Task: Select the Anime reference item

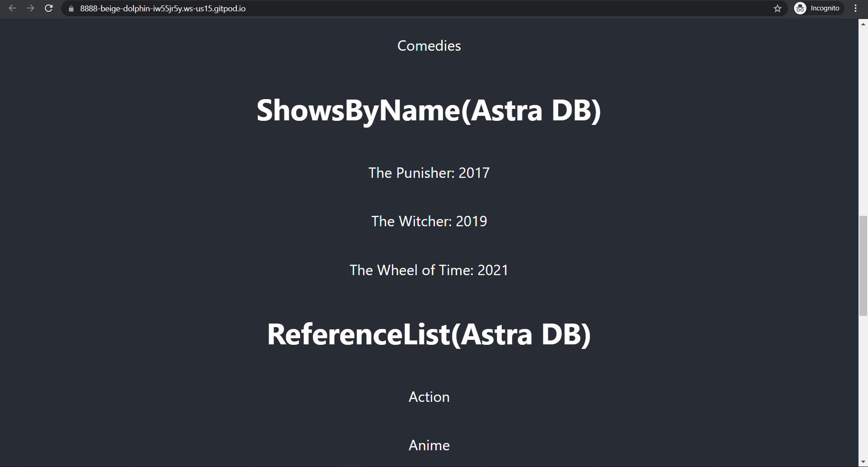Action: coord(429,445)
